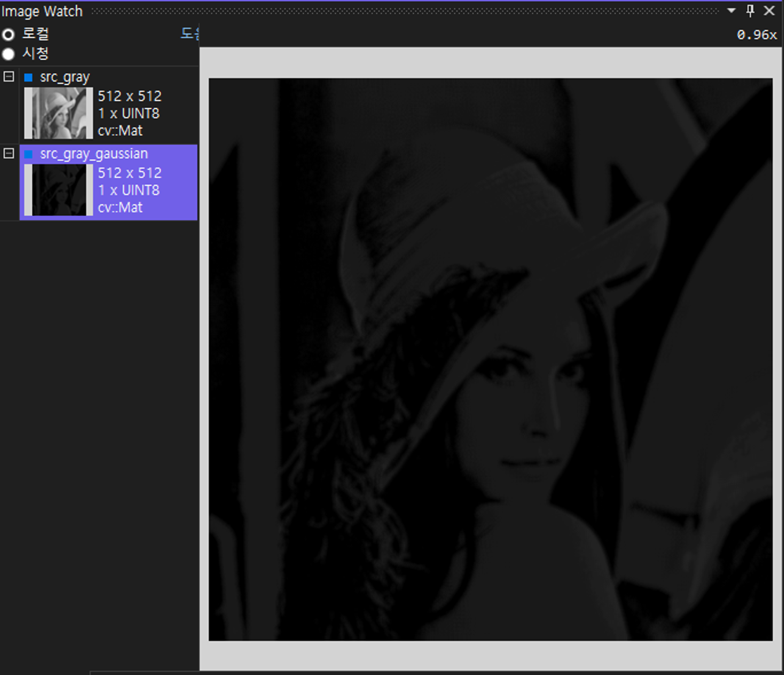Click the Image Watch title bar text

click(x=42, y=11)
